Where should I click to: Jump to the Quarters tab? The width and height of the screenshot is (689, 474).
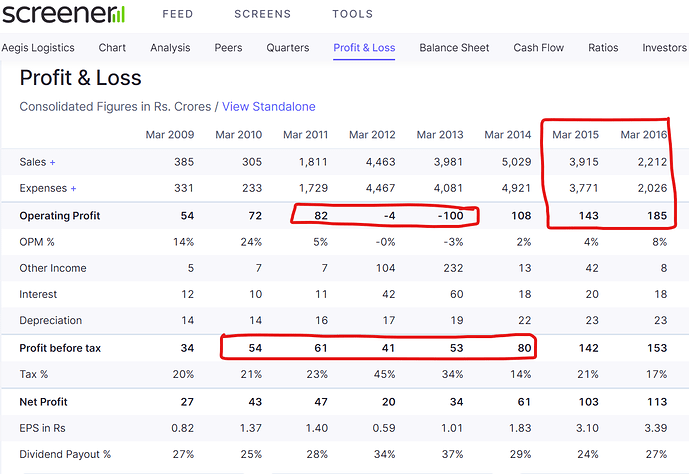click(x=288, y=48)
